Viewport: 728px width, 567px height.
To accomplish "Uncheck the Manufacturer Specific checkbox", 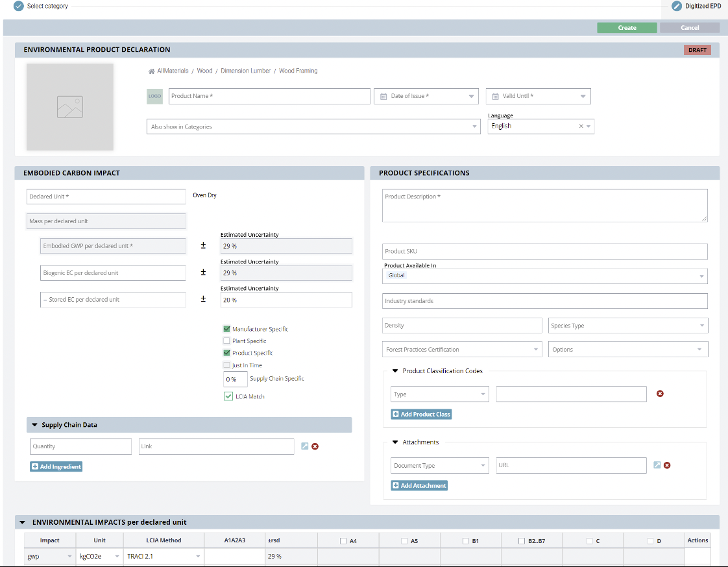I will (226, 329).
